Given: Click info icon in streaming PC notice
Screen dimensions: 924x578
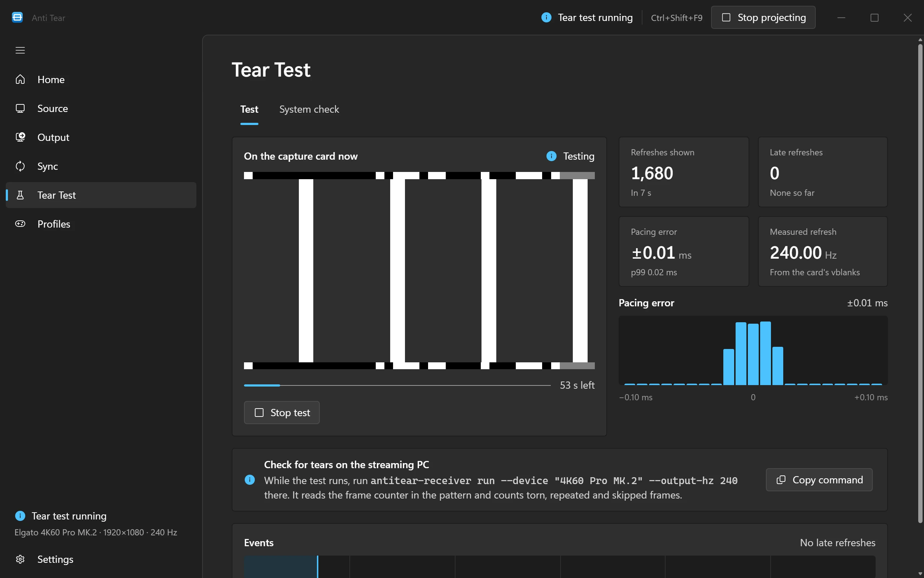Looking at the screenshot, I should [250, 480].
